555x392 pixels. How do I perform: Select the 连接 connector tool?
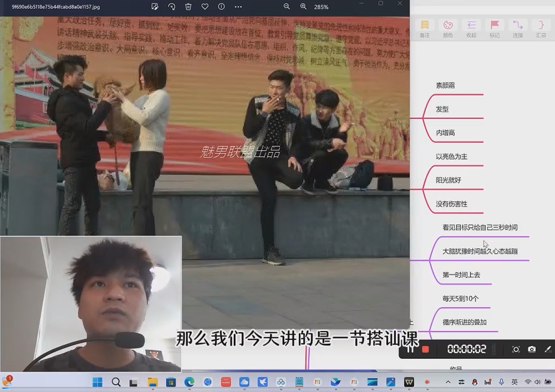518,28
